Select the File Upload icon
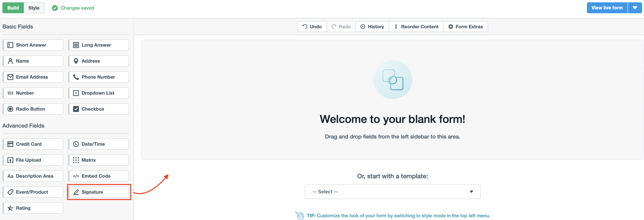The height and width of the screenshot is (220, 644). (x=10, y=160)
